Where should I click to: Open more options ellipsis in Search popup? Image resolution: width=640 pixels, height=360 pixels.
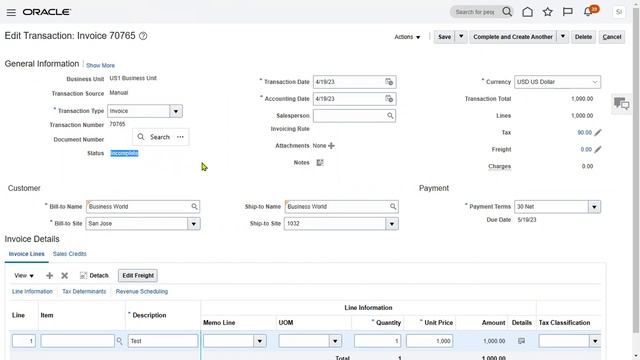180,137
